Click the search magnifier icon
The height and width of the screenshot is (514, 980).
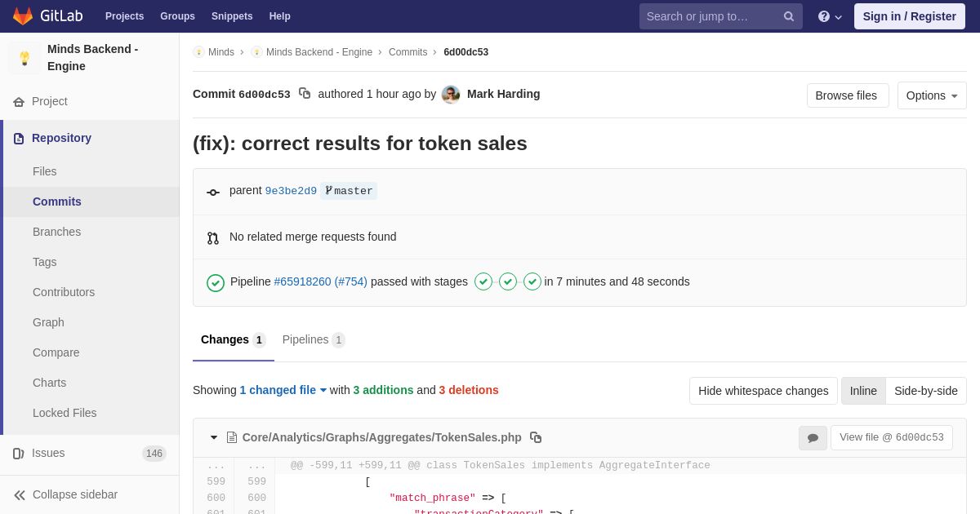[789, 16]
